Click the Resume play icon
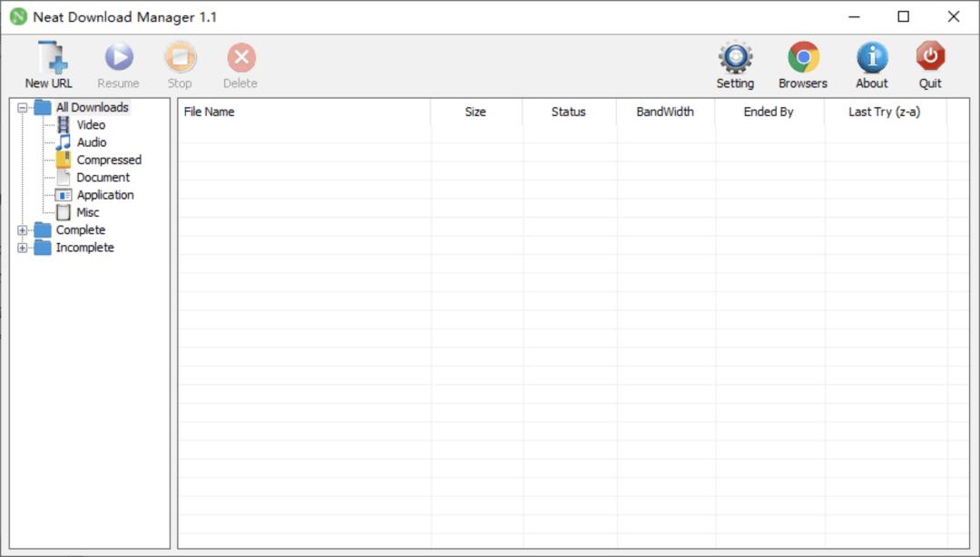The image size is (980, 557). click(x=119, y=57)
